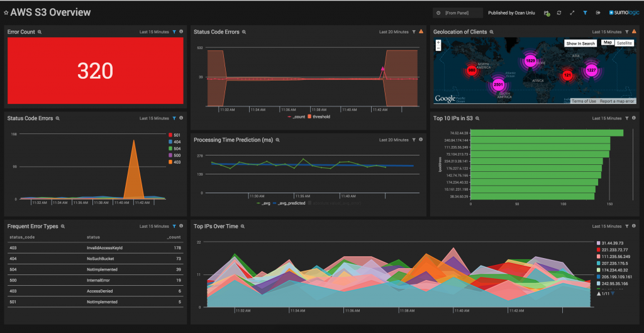Switch the map to Satellite view

click(x=625, y=43)
